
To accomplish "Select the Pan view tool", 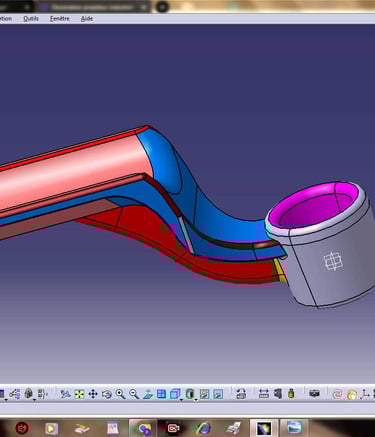I will click(x=93, y=394).
